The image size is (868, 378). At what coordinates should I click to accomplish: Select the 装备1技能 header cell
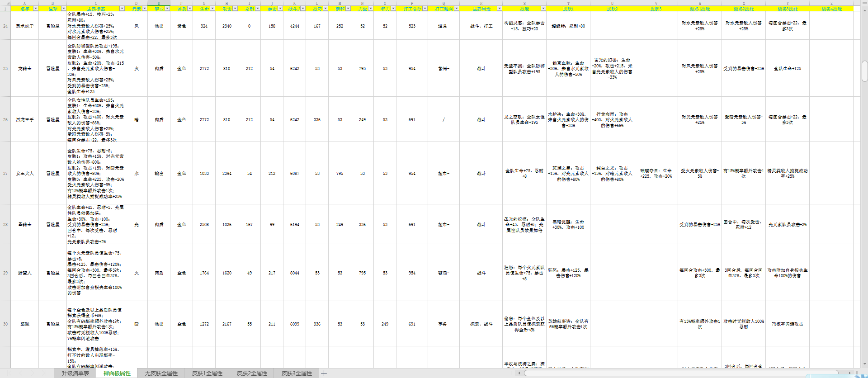(x=700, y=9)
